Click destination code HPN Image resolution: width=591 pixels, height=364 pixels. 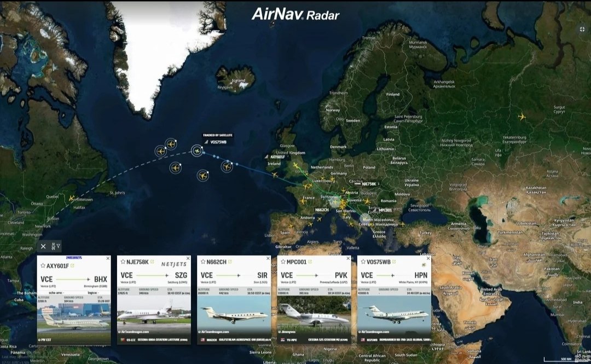click(x=421, y=276)
